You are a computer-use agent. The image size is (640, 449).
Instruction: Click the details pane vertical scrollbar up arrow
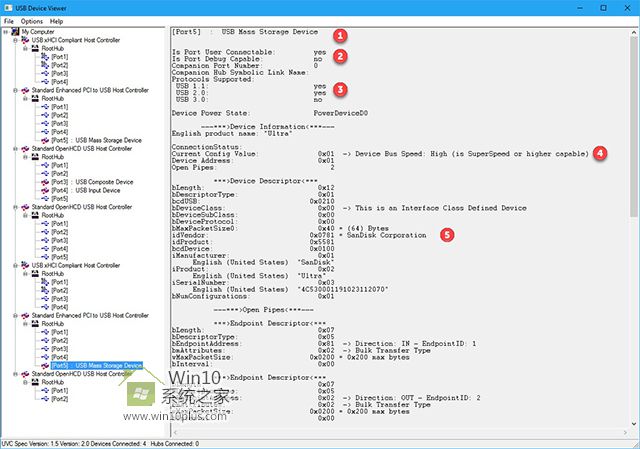click(x=633, y=32)
